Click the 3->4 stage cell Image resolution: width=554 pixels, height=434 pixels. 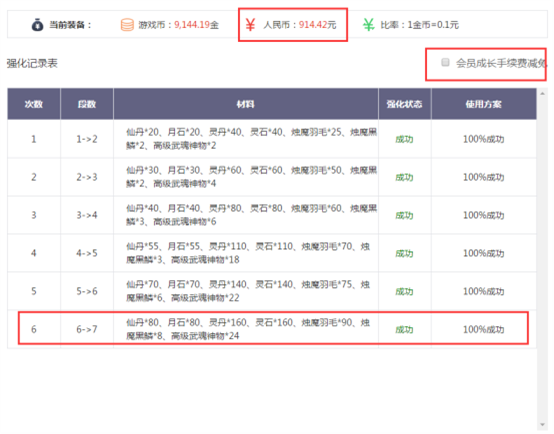pos(87,215)
